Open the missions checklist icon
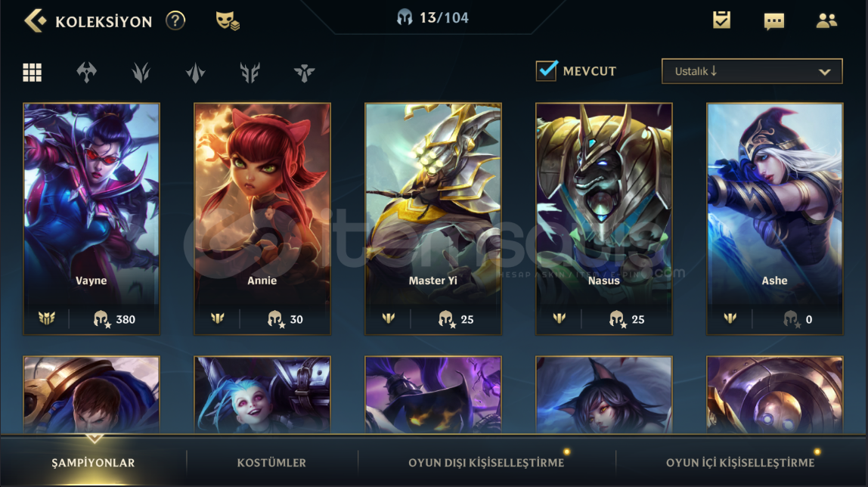 (721, 20)
